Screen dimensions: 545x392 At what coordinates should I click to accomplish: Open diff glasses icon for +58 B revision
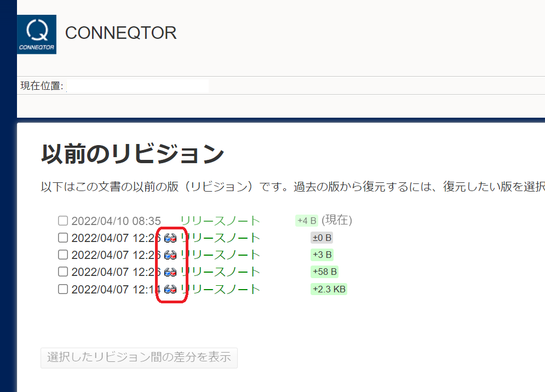pos(170,272)
